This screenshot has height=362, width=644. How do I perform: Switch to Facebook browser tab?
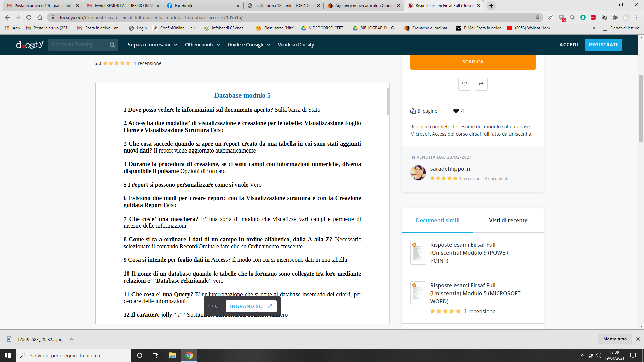pyautogui.click(x=203, y=6)
